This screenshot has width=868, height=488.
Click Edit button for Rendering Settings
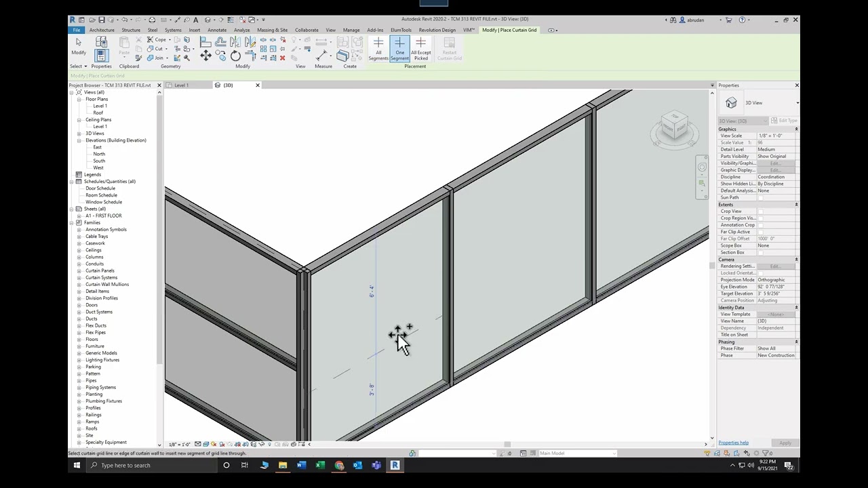(x=774, y=266)
